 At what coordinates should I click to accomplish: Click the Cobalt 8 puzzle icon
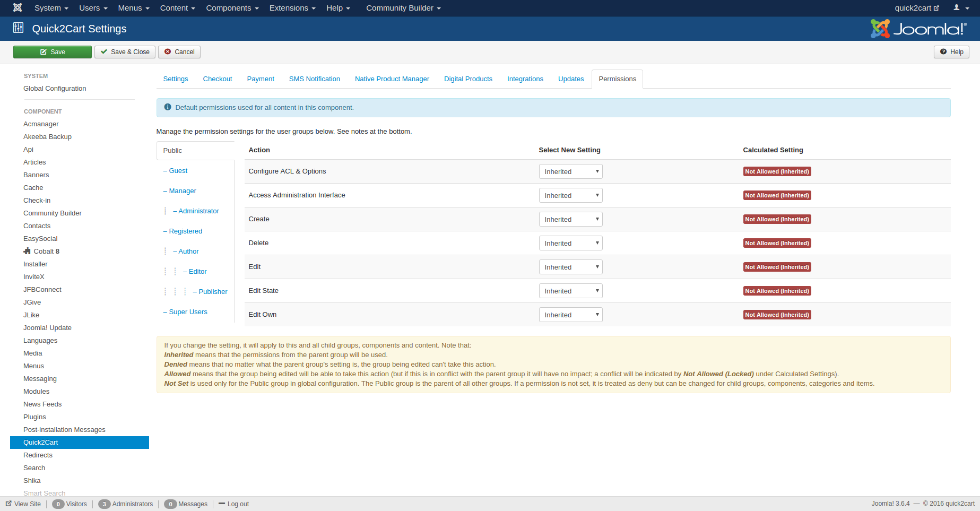(27, 251)
